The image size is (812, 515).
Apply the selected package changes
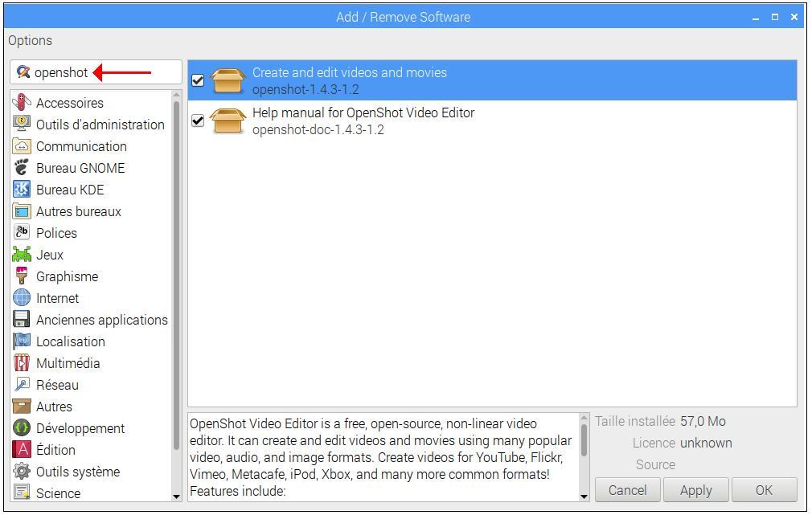[695, 489]
